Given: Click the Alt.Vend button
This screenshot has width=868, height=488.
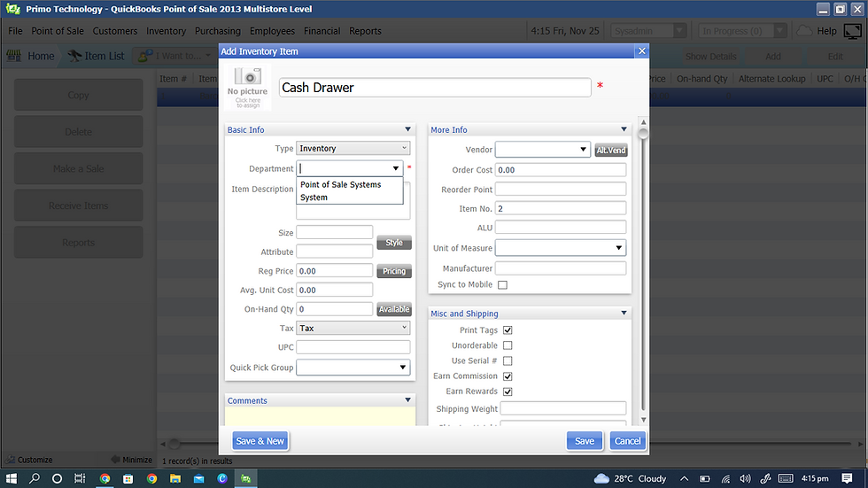Looking at the screenshot, I should click(x=611, y=150).
